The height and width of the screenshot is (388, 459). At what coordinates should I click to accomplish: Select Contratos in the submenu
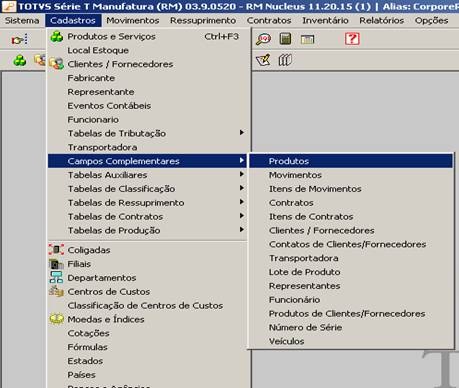point(351,203)
